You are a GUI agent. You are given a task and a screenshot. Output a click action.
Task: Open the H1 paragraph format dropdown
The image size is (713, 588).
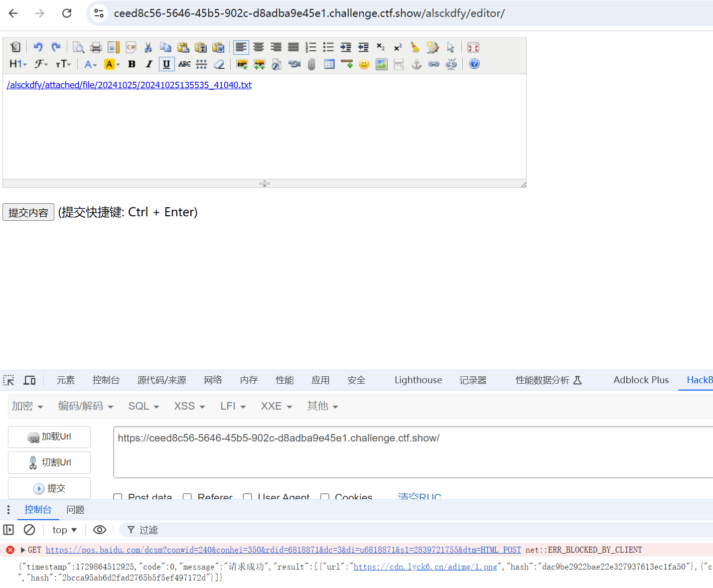click(x=18, y=64)
